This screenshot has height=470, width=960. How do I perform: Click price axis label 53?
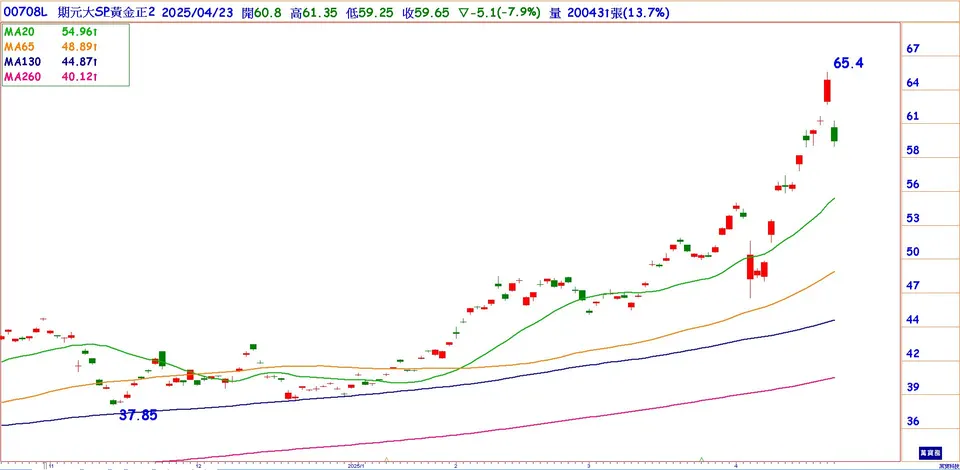click(x=913, y=218)
